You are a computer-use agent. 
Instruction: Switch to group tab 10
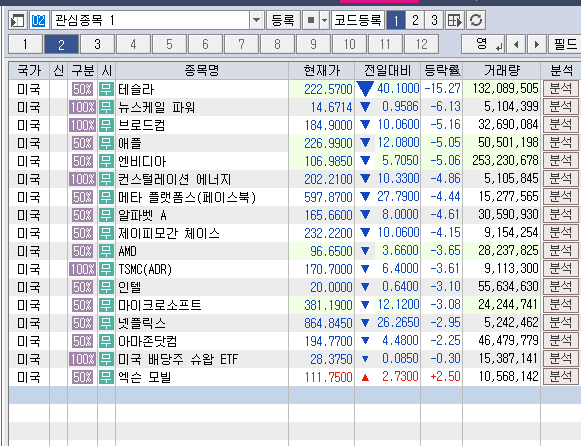pos(349,44)
